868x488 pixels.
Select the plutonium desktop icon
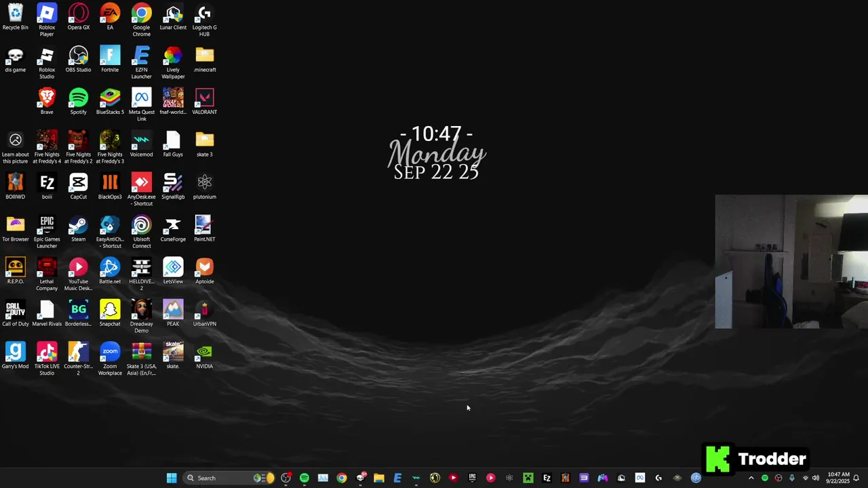coord(204,186)
